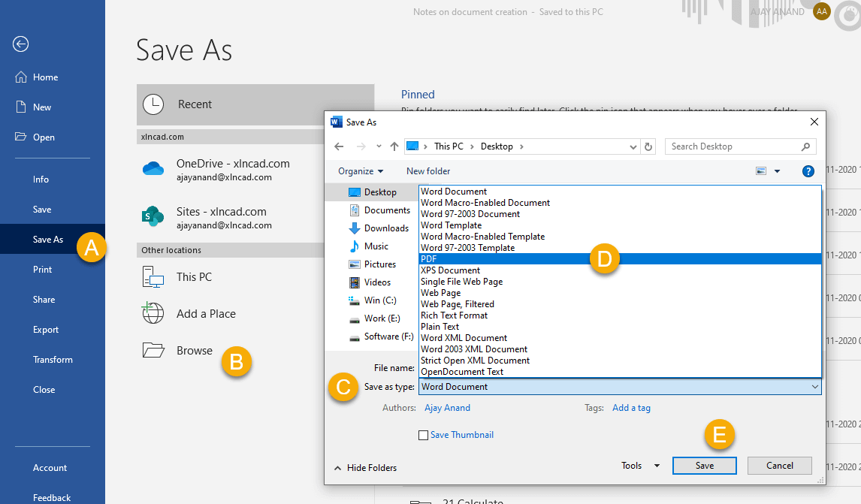
Task: Click the Help icon in the dialog
Action: pos(808,171)
